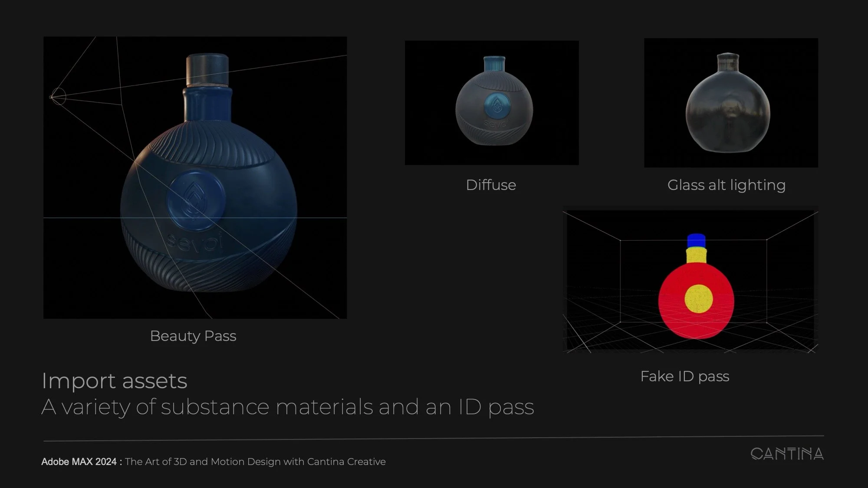Click the blue cap in Fake ID pass
The image size is (868, 488).
pos(696,240)
